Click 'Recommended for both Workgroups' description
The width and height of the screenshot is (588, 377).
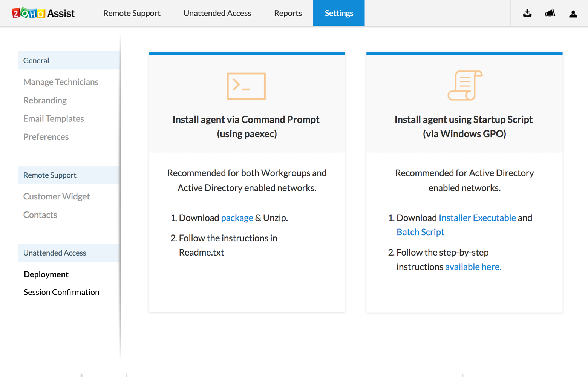[x=247, y=181]
